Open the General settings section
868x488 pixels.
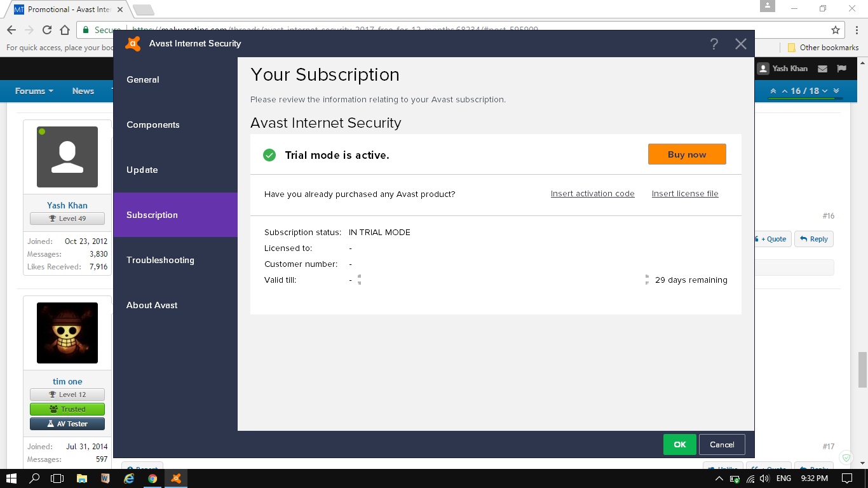(x=175, y=79)
